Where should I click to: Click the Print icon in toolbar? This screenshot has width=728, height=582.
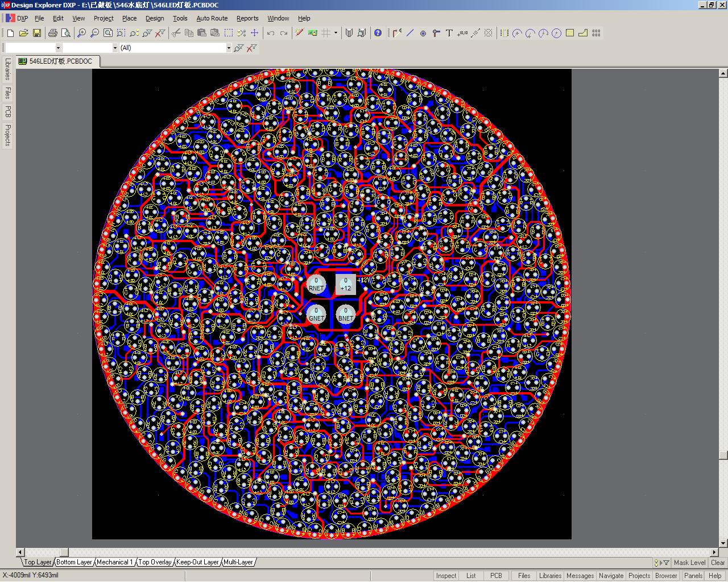[x=53, y=33]
